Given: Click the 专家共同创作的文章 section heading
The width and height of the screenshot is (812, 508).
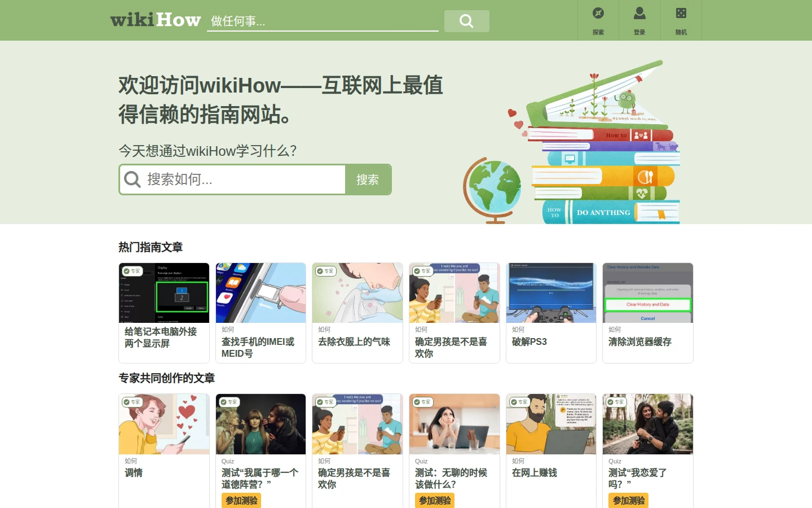Looking at the screenshot, I should click(167, 378).
